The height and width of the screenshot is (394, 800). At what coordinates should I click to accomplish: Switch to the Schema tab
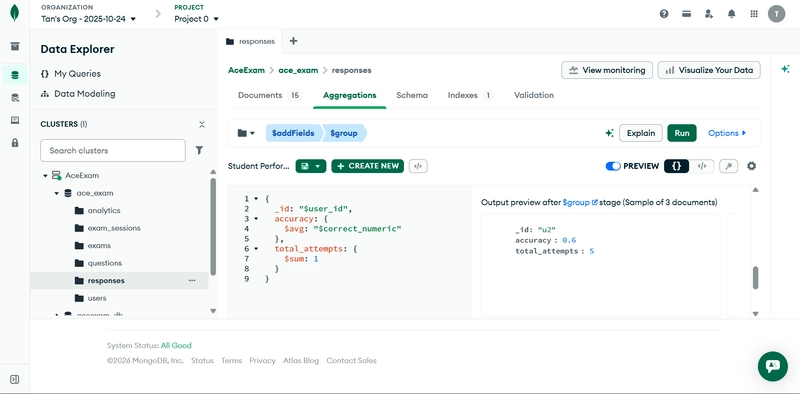tap(412, 95)
